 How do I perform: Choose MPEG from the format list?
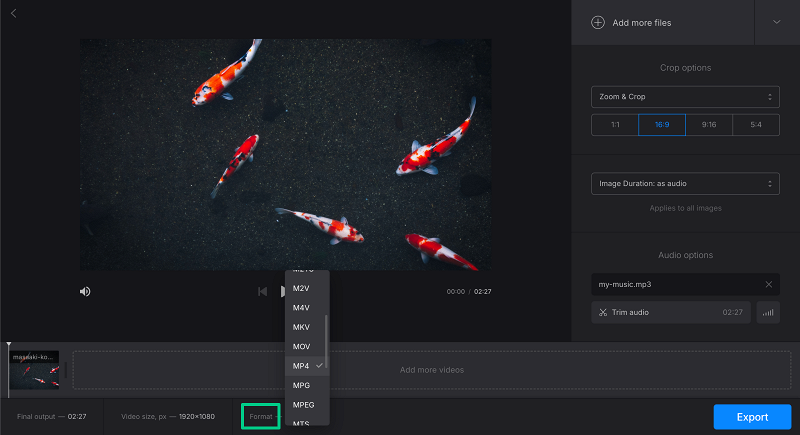pos(305,405)
